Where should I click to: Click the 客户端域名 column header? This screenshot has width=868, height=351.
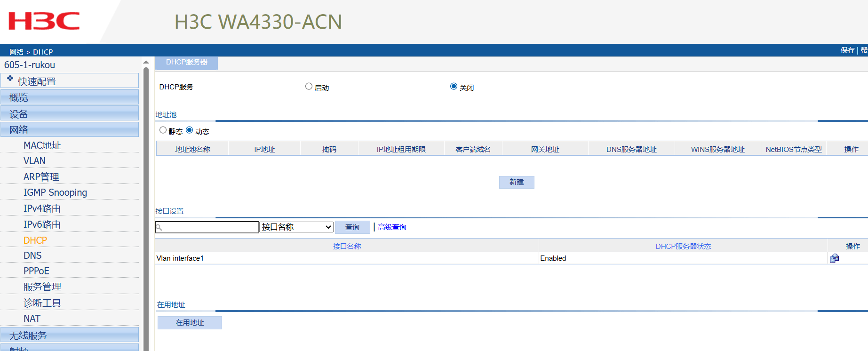[x=473, y=149]
